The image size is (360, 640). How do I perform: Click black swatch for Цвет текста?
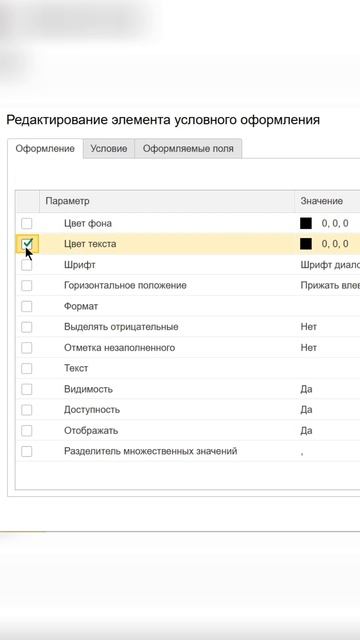306,244
